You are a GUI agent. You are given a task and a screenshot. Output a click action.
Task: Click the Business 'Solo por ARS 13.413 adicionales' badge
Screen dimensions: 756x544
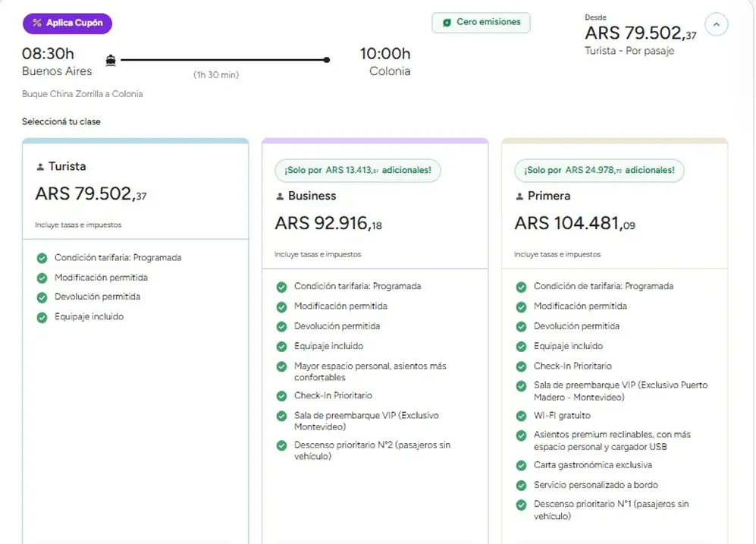358,170
